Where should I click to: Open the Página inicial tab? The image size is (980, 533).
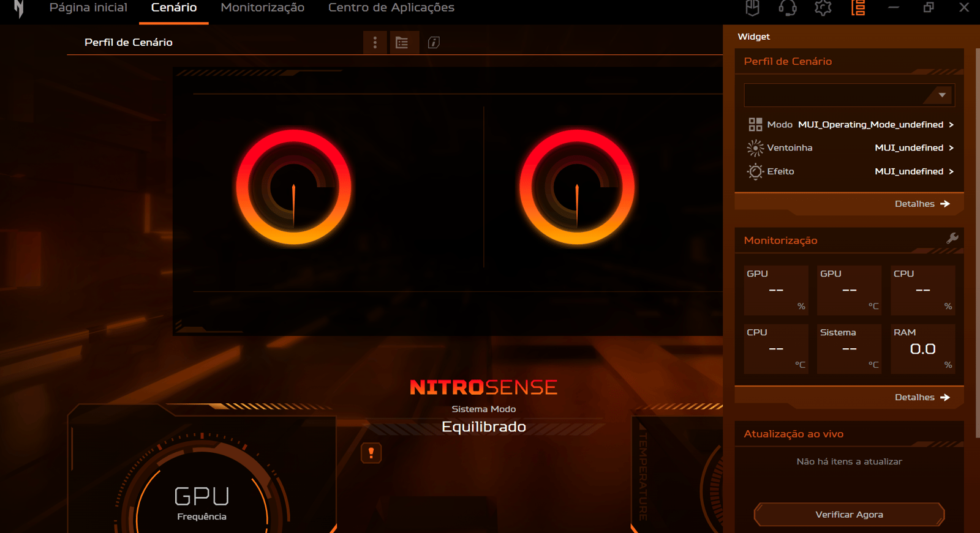point(88,8)
